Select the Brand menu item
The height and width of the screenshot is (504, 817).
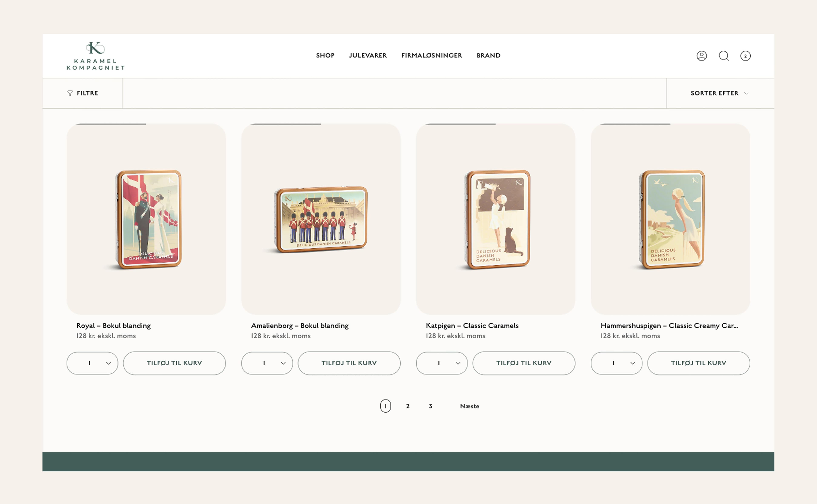pyautogui.click(x=488, y=56)
